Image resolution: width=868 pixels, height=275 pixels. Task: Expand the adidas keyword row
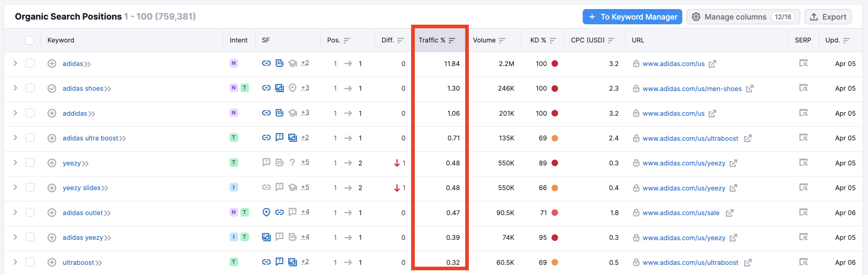tap(15, 63)
